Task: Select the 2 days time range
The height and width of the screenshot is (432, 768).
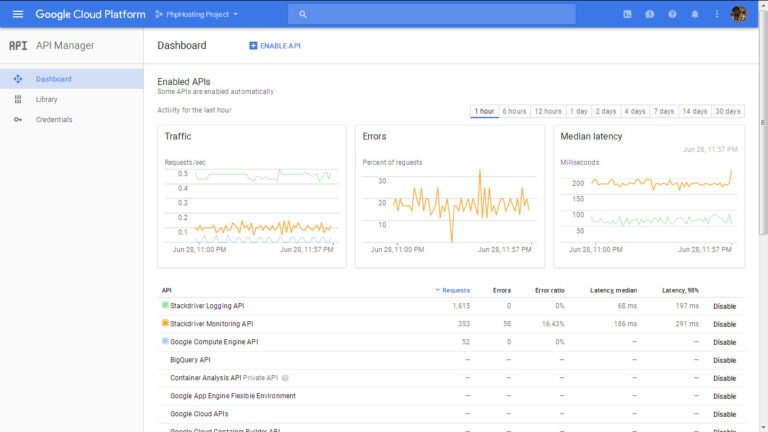Action: tap(606, 111)
